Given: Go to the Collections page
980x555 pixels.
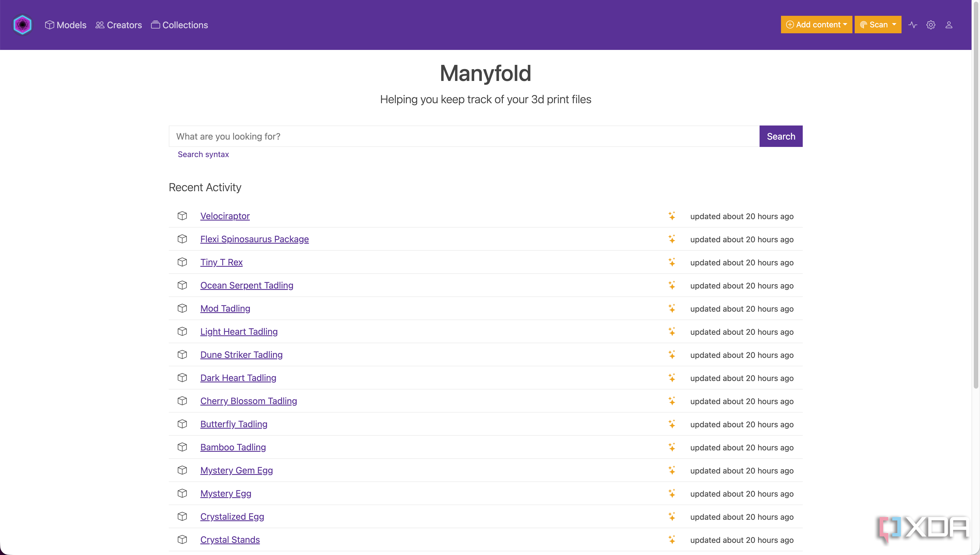Looking at the screenshot, I should tap(180, 25).
